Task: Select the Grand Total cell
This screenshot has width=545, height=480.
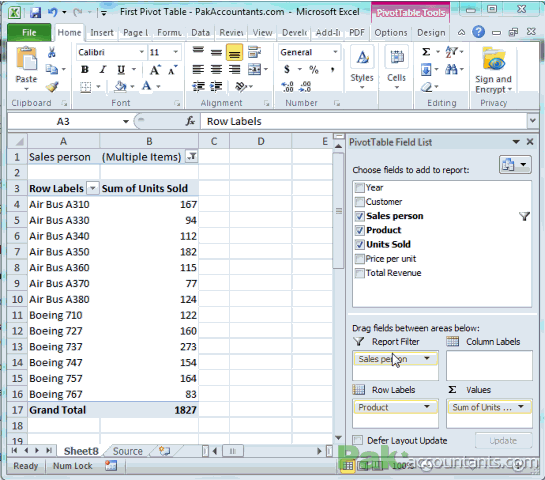Action: pos(64,410)
